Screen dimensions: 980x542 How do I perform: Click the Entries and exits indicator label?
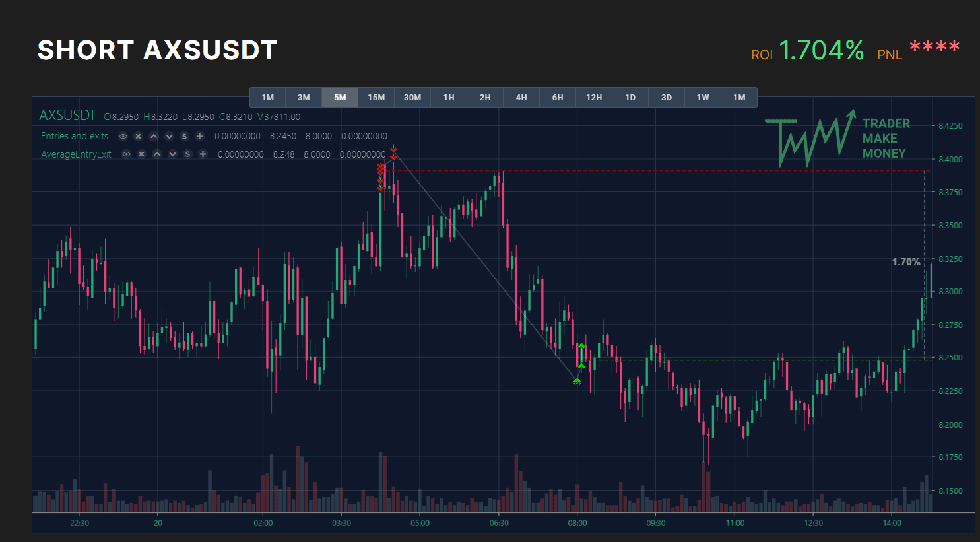74,136
